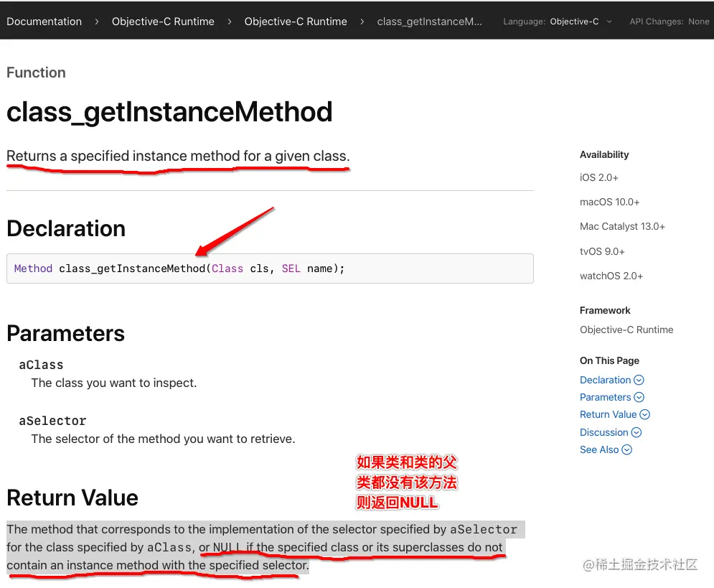714x588 pixels.
Task: Open the second Objective-C Runtime breadcrumb
Action: click(x=296, y=22)
